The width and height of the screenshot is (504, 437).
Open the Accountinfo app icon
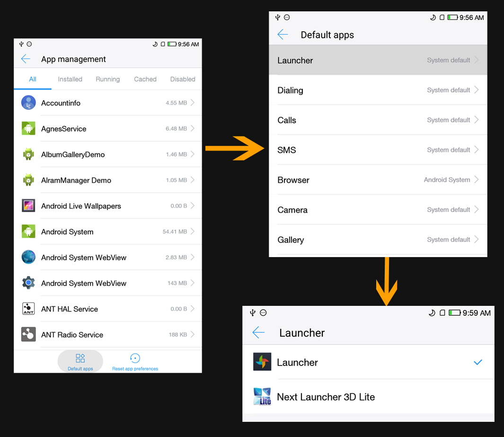click(x=28, y=102)
